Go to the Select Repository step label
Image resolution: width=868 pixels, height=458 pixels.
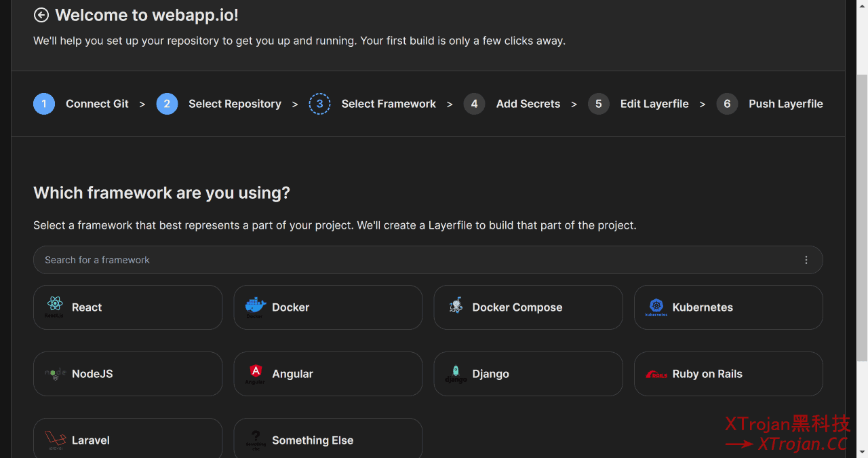pyautogui.click(x=235, y=104)
